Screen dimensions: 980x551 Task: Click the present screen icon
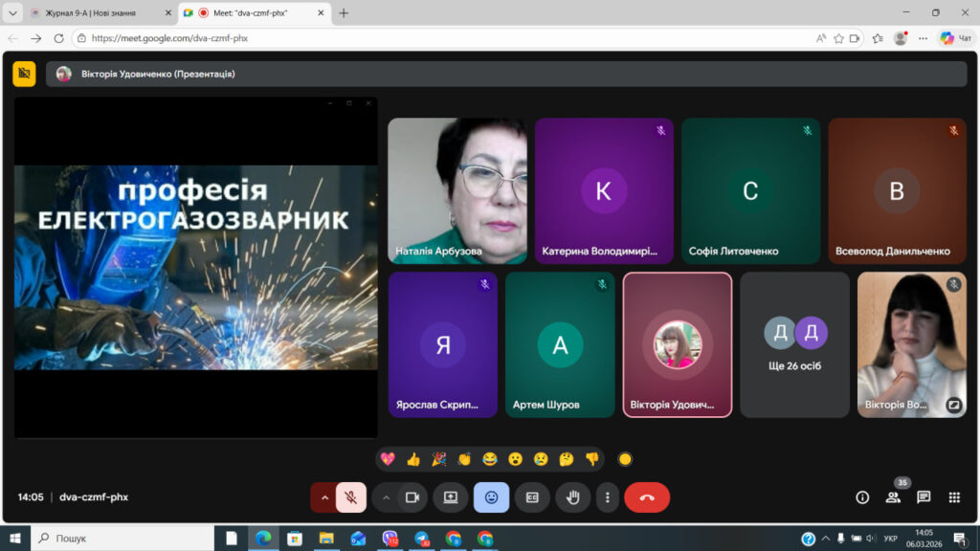(x=450, y=497)
